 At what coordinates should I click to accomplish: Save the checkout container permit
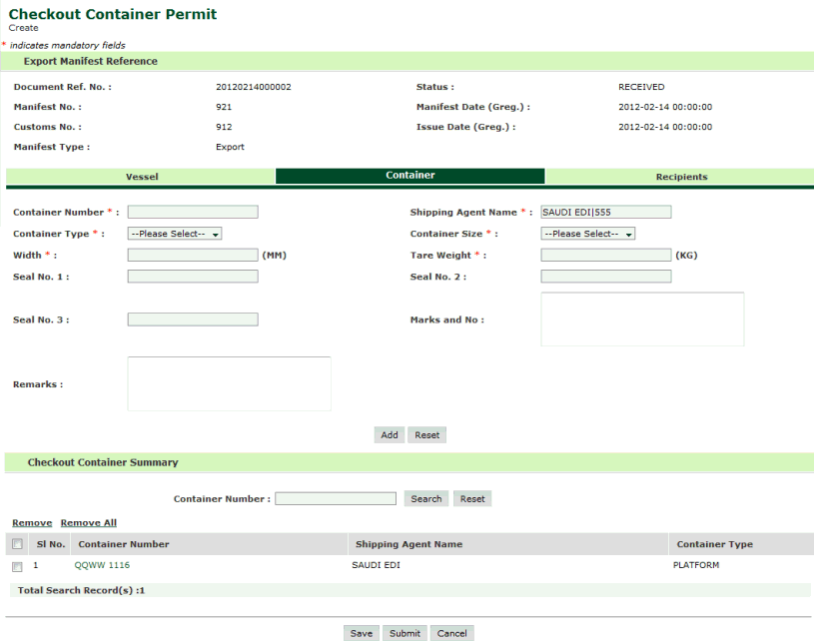tap(362, 634)
